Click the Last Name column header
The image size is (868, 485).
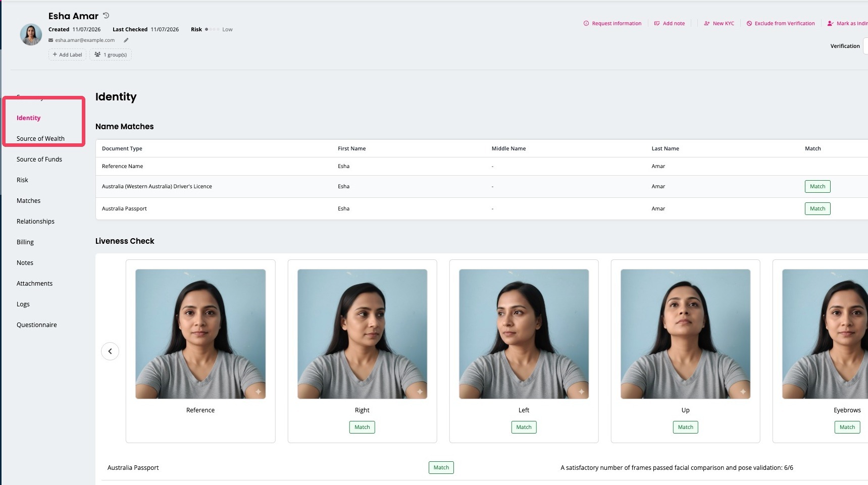point(666,148)
